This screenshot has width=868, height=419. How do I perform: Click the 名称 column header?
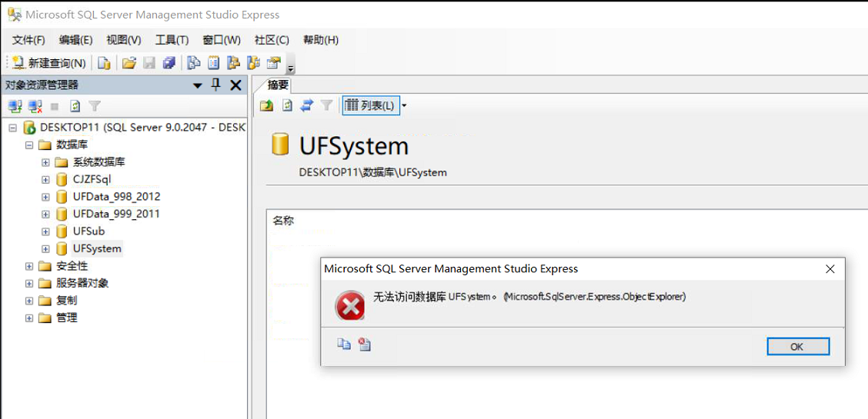[283, 221]
